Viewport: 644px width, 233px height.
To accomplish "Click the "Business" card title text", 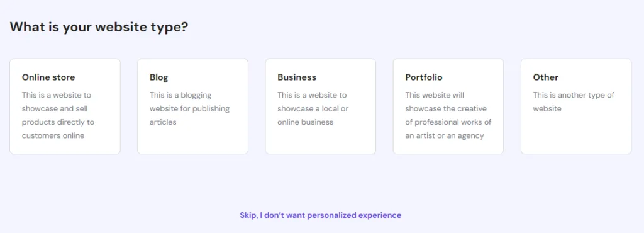I will pos(297,77).
